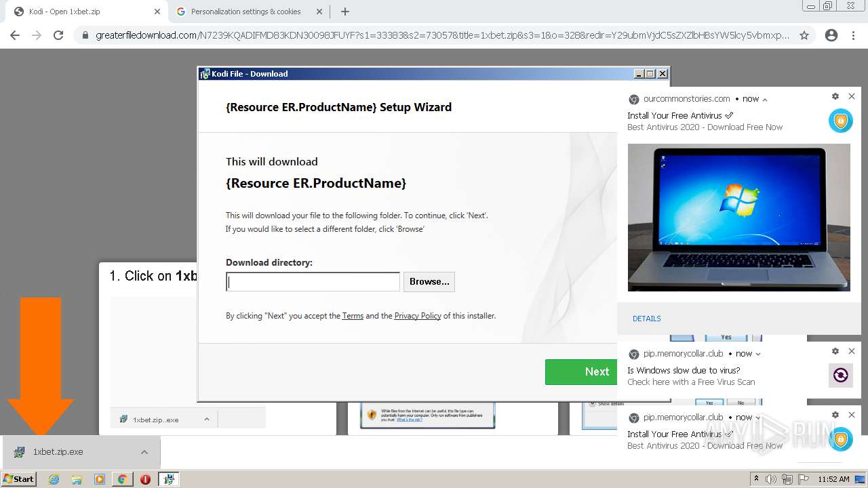The width and height of the screenshot is (868, 488).
Task: Minimize the Kodi File - Download dialog
Action: [639, 74]
